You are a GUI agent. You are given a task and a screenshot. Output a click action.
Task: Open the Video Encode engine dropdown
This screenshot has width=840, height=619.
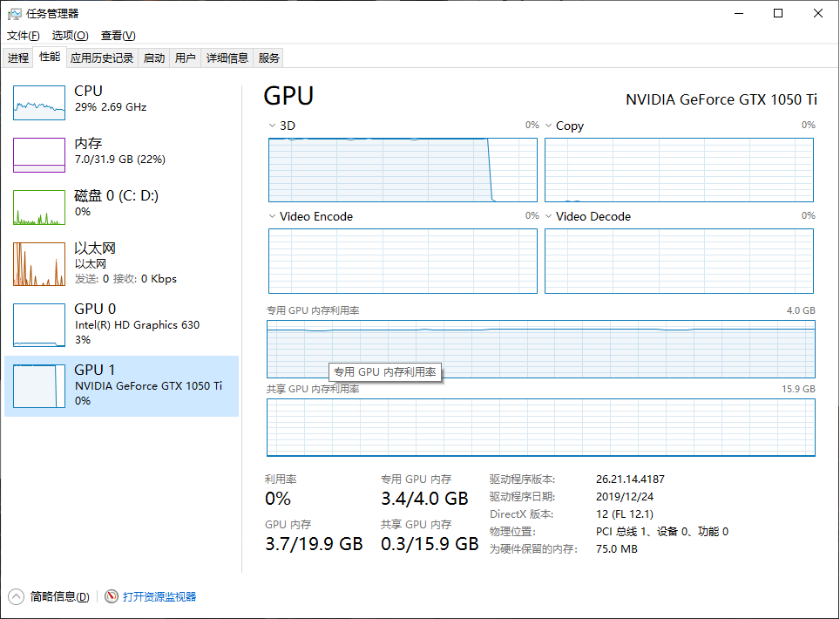pos(272,216)
